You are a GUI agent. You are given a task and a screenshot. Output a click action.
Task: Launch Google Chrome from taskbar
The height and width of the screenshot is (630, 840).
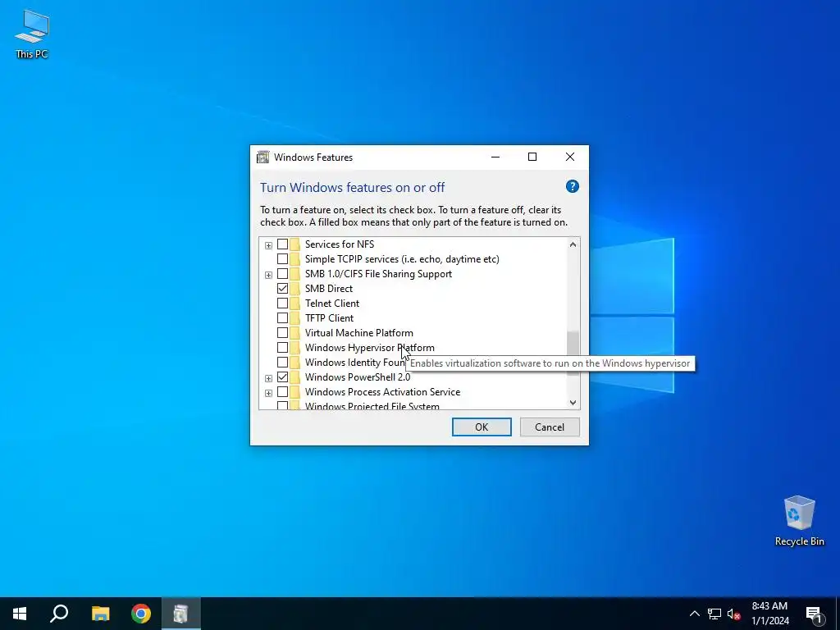(x=141, y=614)
